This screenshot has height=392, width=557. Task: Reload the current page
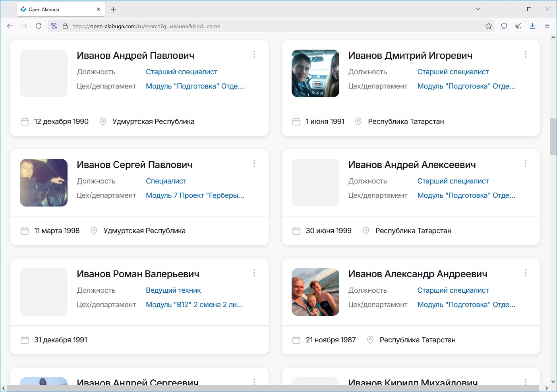[39, 26]
